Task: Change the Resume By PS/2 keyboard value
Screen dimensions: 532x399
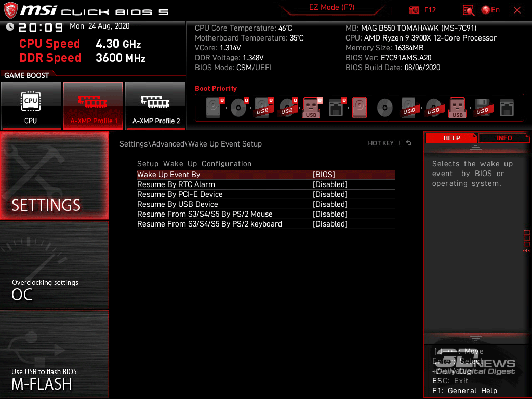Action: pos(330,223)
